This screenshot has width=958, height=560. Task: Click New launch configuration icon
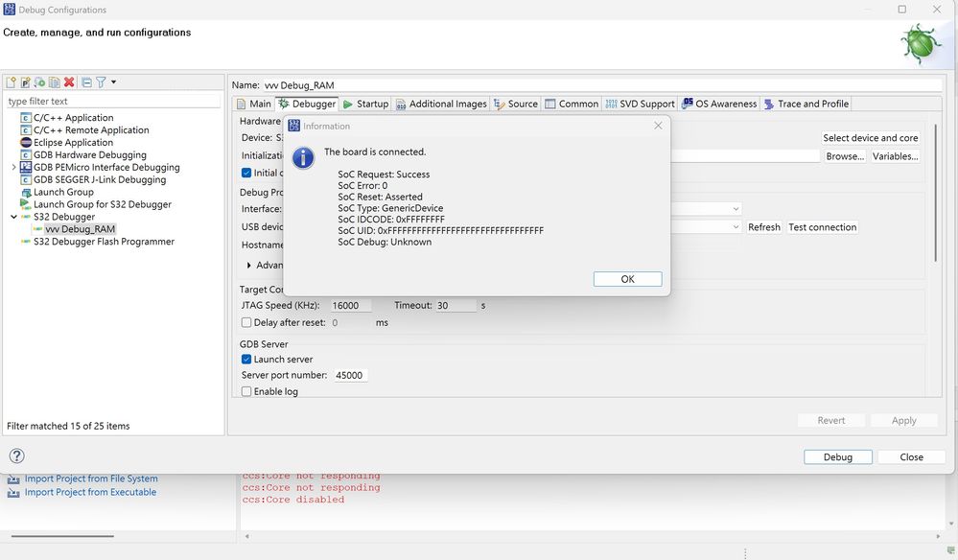point(11,82)
